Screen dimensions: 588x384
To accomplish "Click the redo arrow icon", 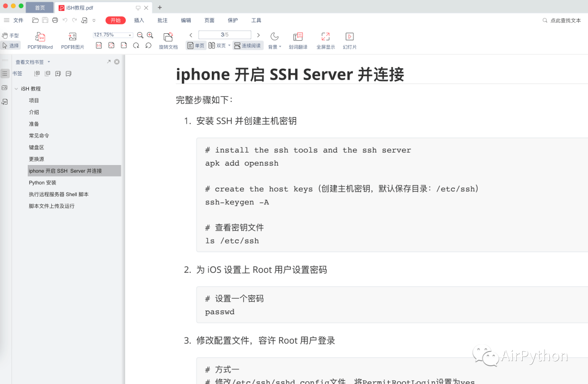I will coord(74,20).
